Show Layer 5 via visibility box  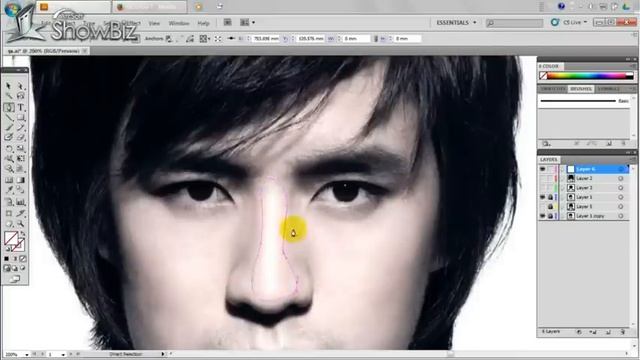coord(543,207)
